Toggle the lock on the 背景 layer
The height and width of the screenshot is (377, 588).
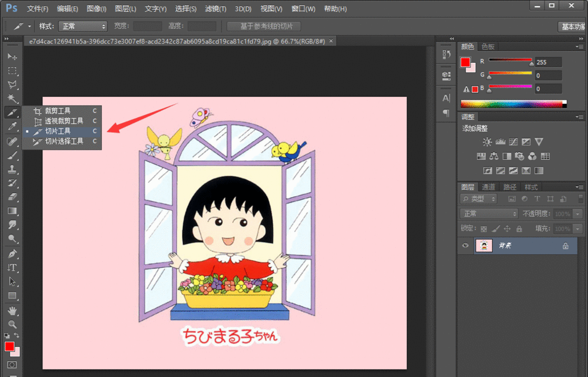pyautogui.click(x=566, y=245)
